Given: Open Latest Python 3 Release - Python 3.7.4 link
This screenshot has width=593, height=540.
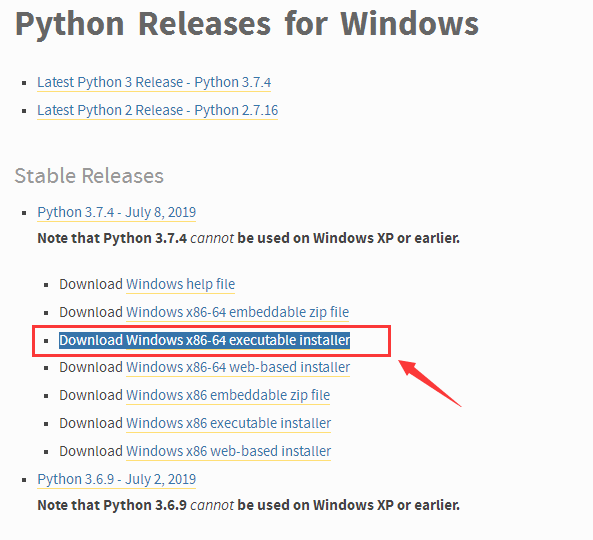Looking at the screenshot, I should (x=154, y=82).
